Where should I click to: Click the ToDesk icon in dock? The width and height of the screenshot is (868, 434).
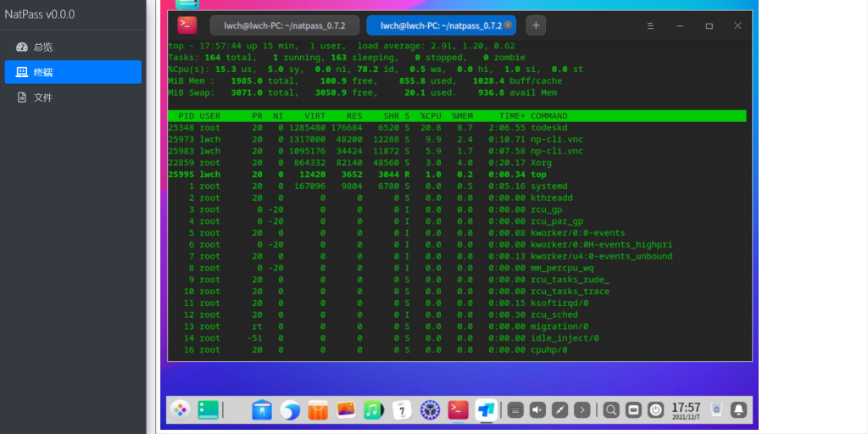tap(486, 410)
